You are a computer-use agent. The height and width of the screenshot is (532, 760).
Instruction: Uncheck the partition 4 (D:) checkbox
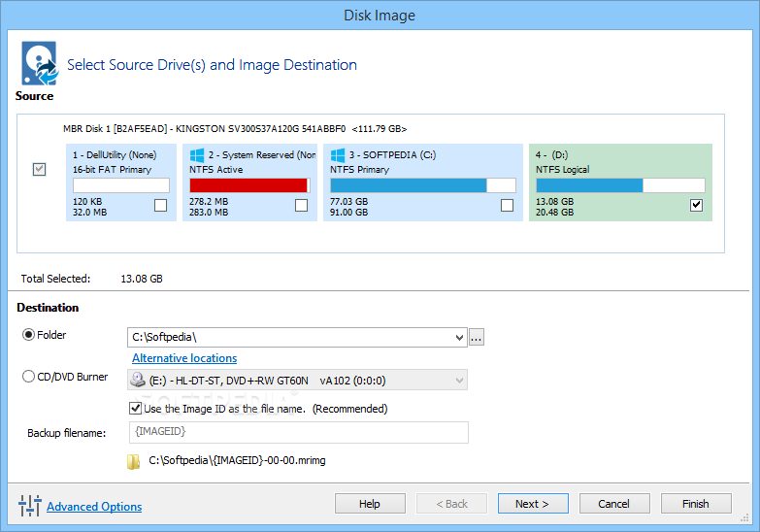pos(696,205)
